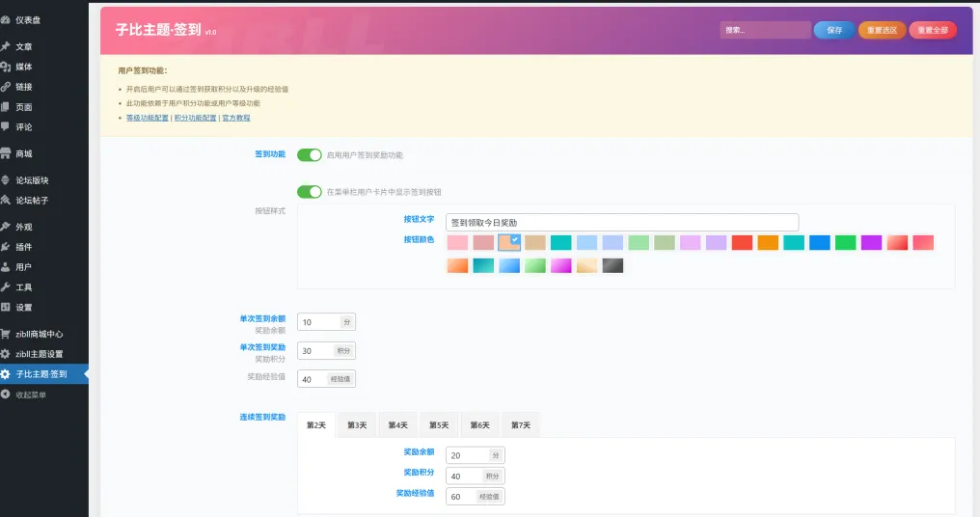Image resolution: width=980 pixels, height=517 pixels.
Task: Switch to the 第2天 tab
Action: point(316,425)
